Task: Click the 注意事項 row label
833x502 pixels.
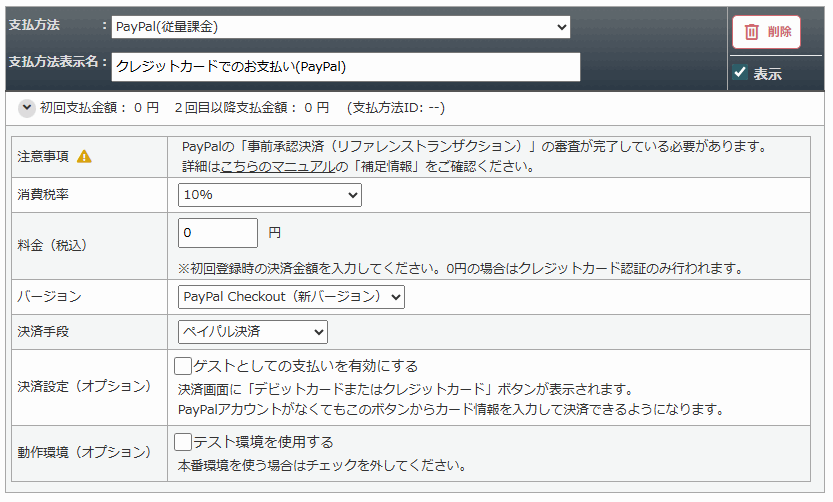Action: [x=43, y=157]
